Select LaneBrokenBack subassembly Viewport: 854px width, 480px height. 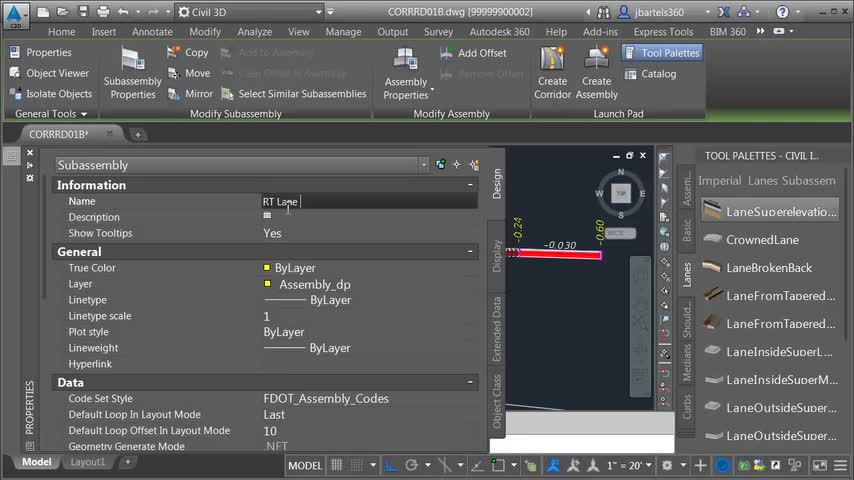tap(758, 268)
